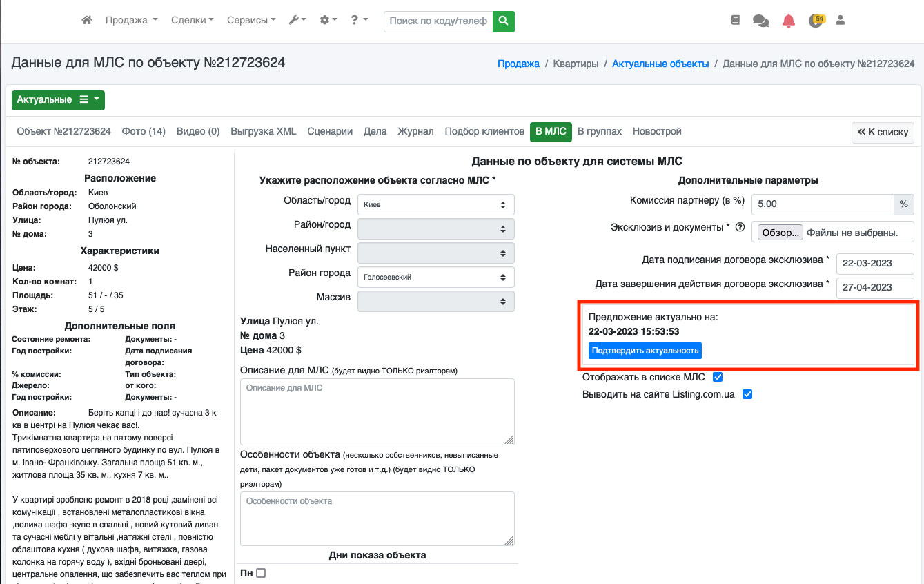Expand the green Актуальные status dropdown

click(x=58, y=100)
